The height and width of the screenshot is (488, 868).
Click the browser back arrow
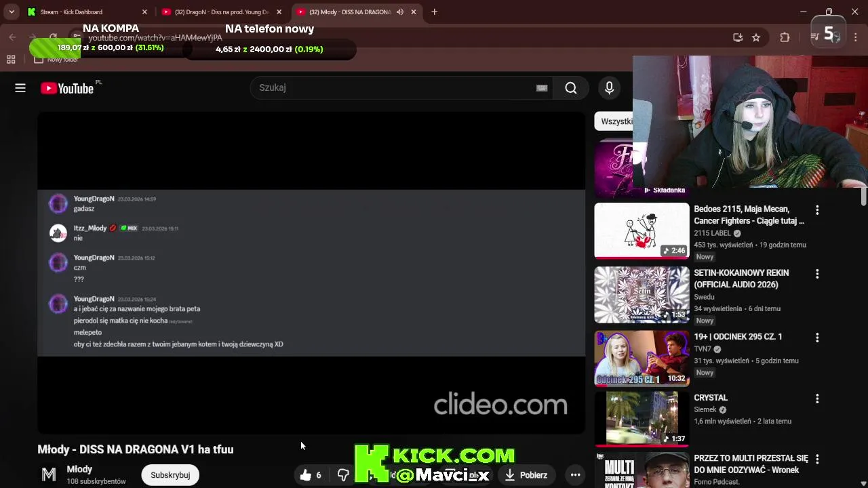coord(12,37)
